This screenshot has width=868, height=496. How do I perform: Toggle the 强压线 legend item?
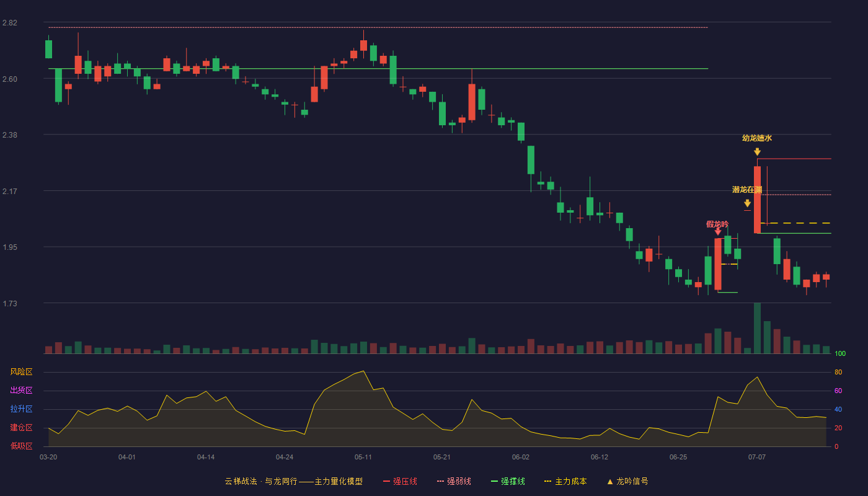coord(400,481)
